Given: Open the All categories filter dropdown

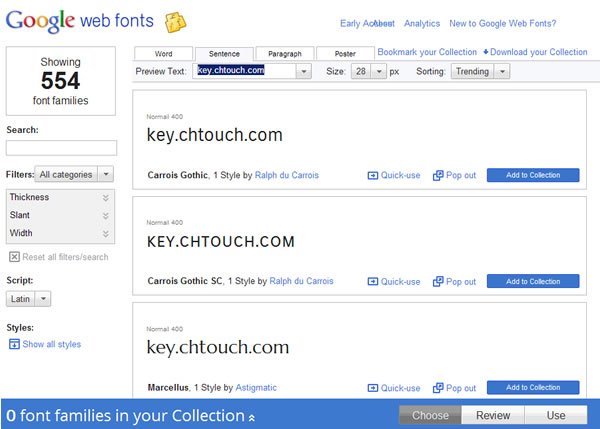Looking at the screenshot, I should pyautogui.click(x=74, y=174).
